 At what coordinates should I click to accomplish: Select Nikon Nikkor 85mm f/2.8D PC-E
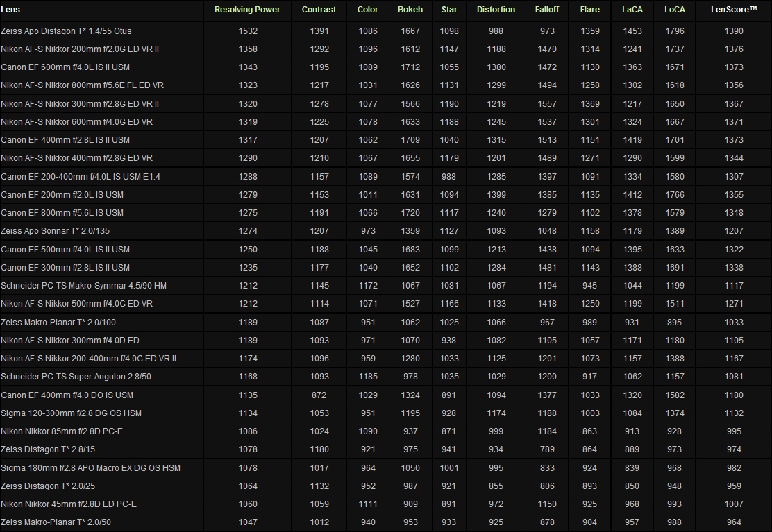pyautogui.click(x=62, y=431)
